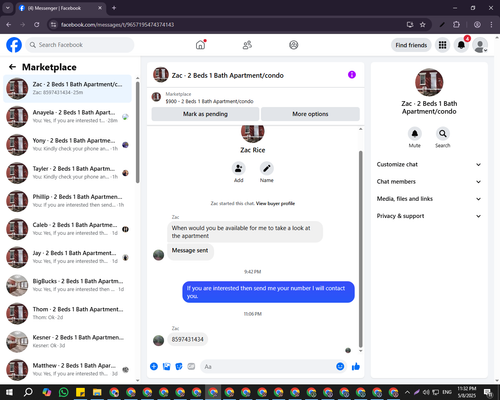Viewport: 500px width, 400px height.
Task: Open Phillip conversation in list
Action: pyautogui.click(x=67, y=201)
